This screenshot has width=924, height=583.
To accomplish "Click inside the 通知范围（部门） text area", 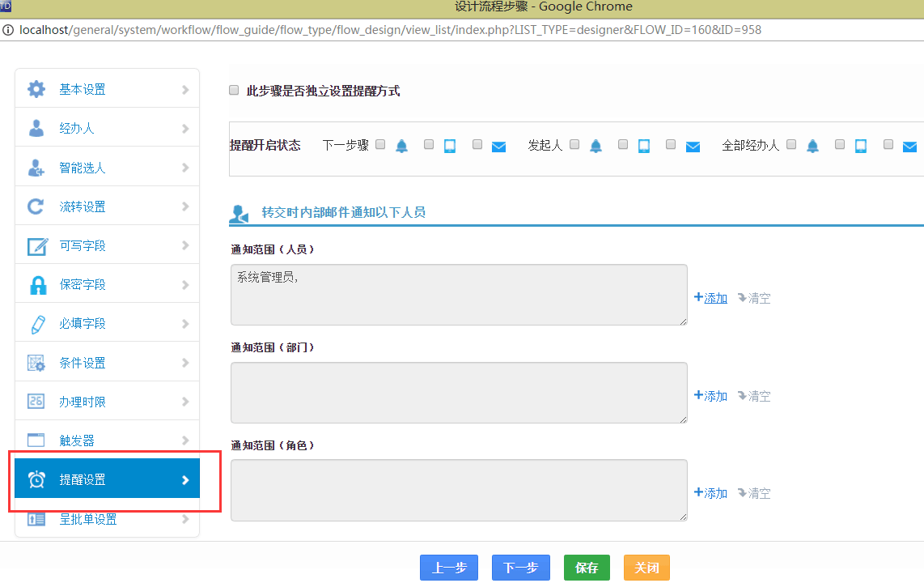I will (x=459, y=392).
